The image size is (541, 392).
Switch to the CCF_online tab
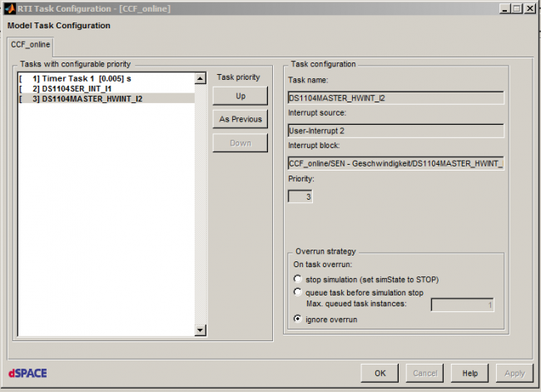(x=30, y=44)
